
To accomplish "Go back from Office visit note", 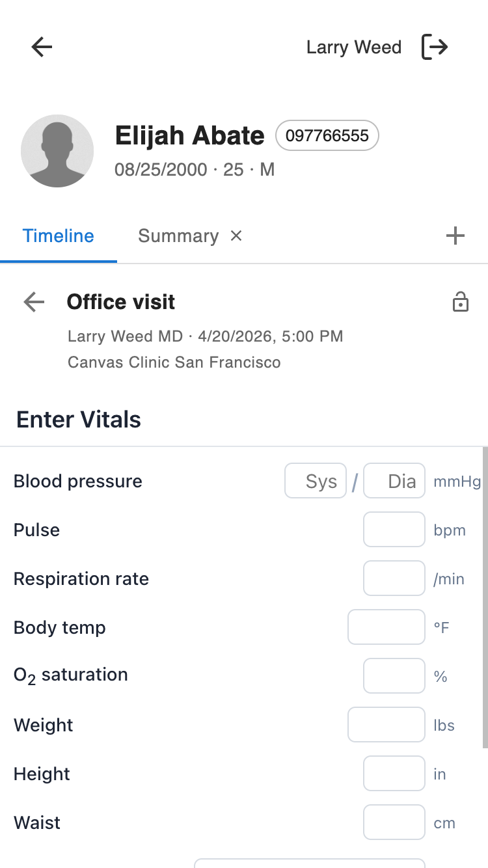I will tap(34, 302).
